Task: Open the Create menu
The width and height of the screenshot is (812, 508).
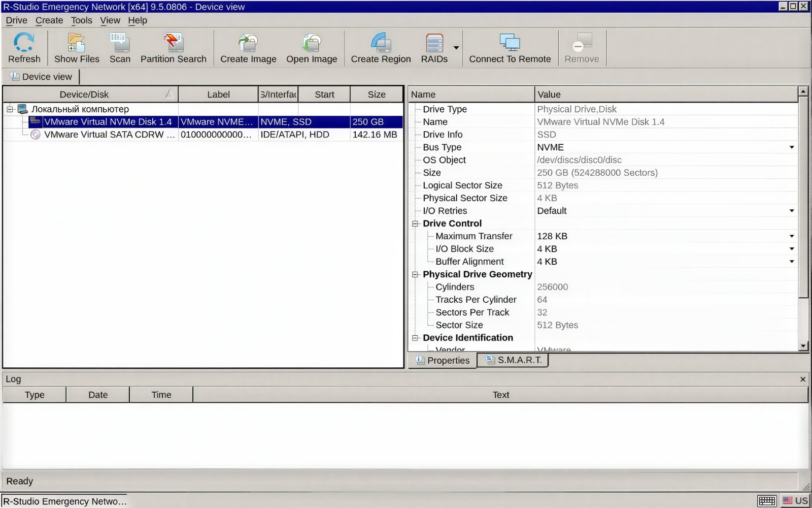Action: coord(49,20)
